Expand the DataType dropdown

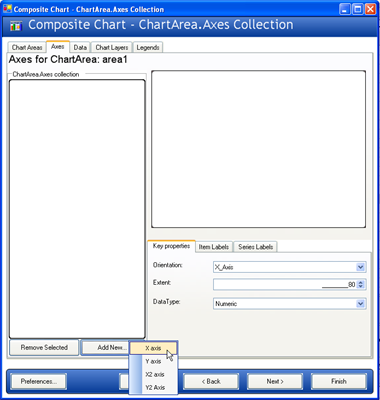[x=360, y=304]
